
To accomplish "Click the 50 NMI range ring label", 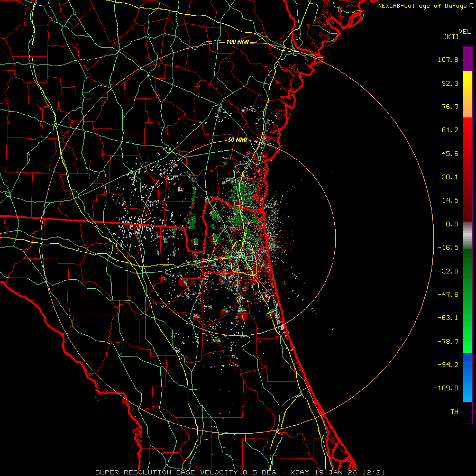I will (x=237, y=140).
